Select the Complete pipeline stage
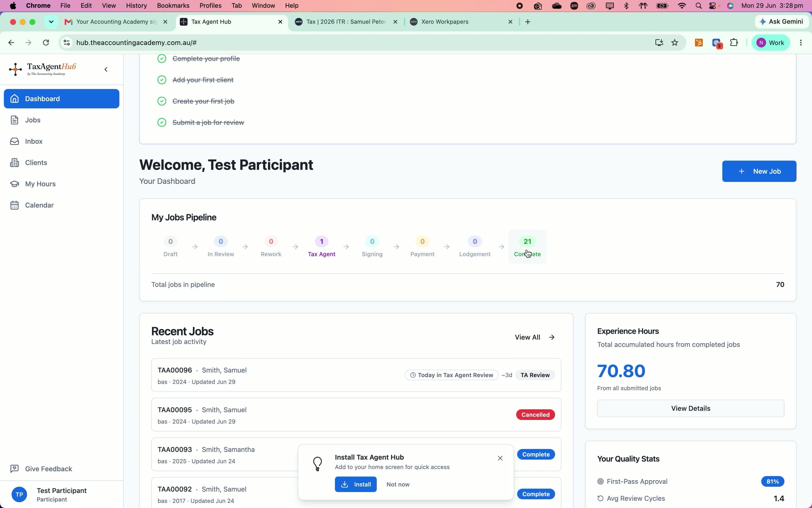812x508 pixels. (528, 247)
